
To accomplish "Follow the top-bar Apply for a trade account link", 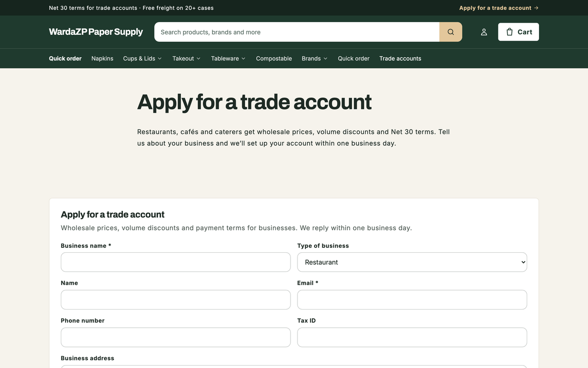I will (x=499, y=8).
